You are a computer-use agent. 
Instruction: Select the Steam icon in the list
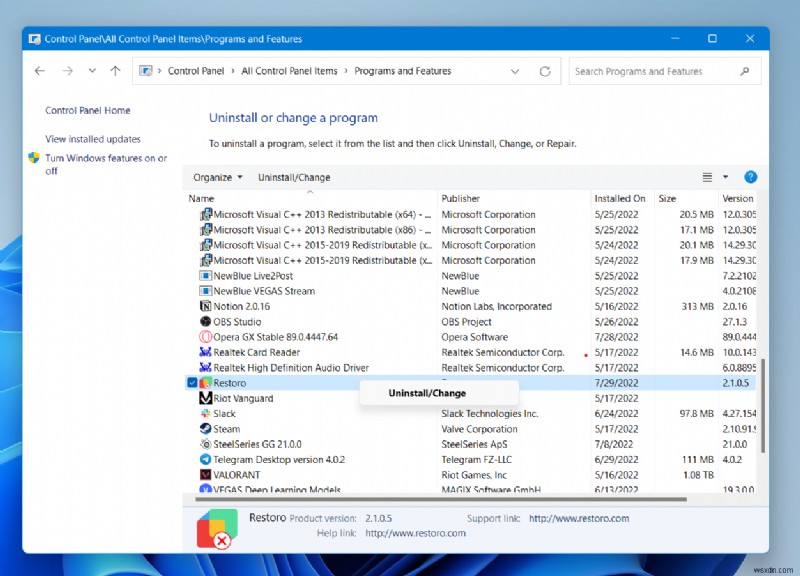[205, 429]
